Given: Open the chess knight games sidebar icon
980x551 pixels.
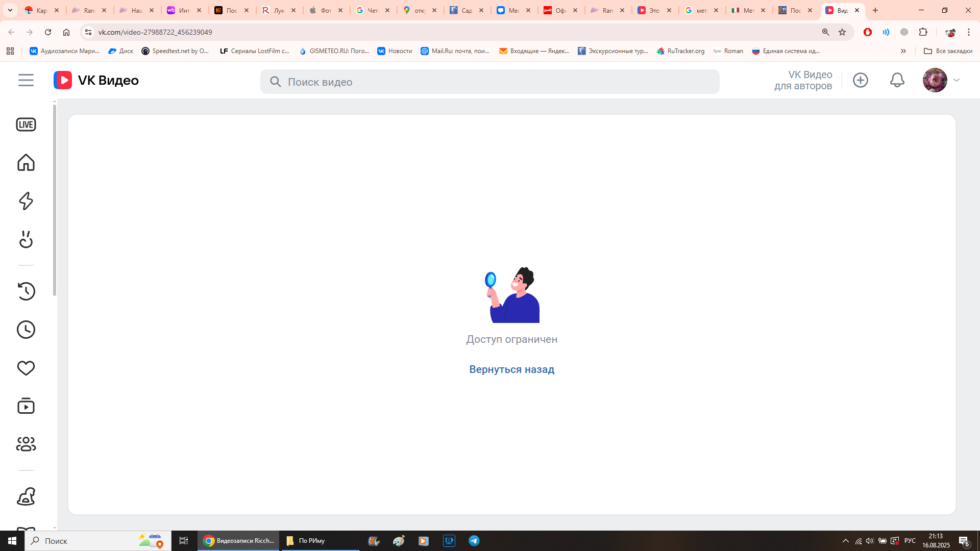Looking at the screenshot, I should (26, 496).
